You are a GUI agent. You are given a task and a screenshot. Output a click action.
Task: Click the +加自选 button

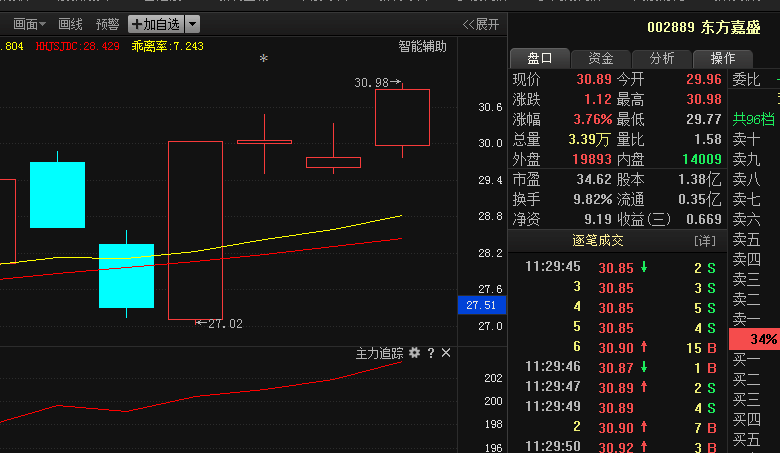[x=156, y=24]
